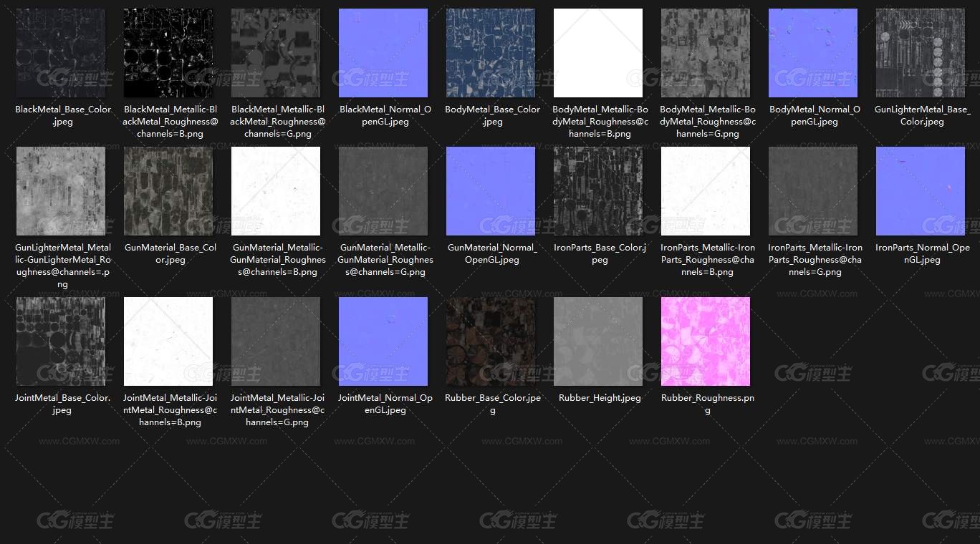Click the IronParts_Normal_OpenGL.jpeg thumbnail

click(921, 191)
